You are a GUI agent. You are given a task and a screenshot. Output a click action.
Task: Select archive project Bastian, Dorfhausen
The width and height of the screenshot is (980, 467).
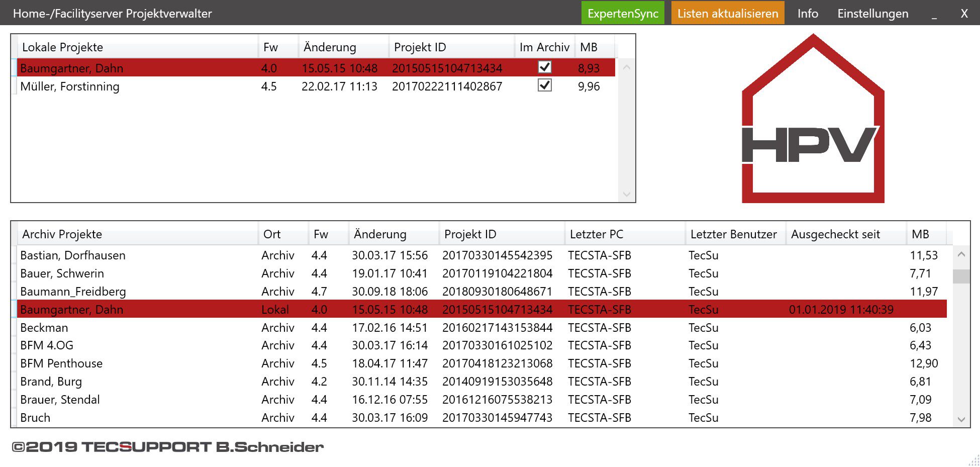coord(482,255)
